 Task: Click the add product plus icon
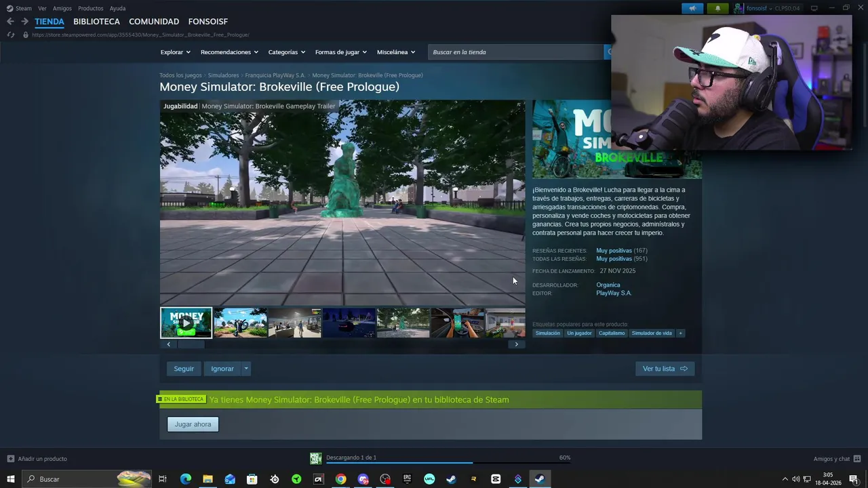[11, 459]
